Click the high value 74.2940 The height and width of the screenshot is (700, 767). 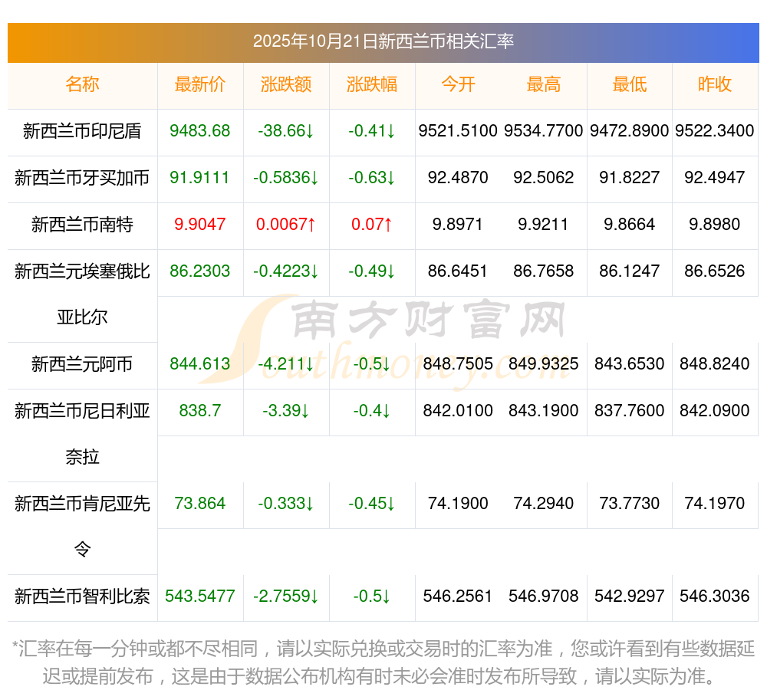point(544,503)
